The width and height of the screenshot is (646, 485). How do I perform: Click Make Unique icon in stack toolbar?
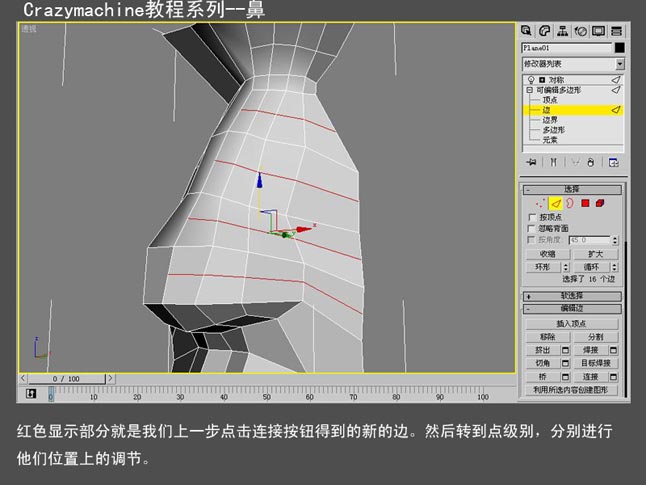pyautogui.click(x=575, y=162)
